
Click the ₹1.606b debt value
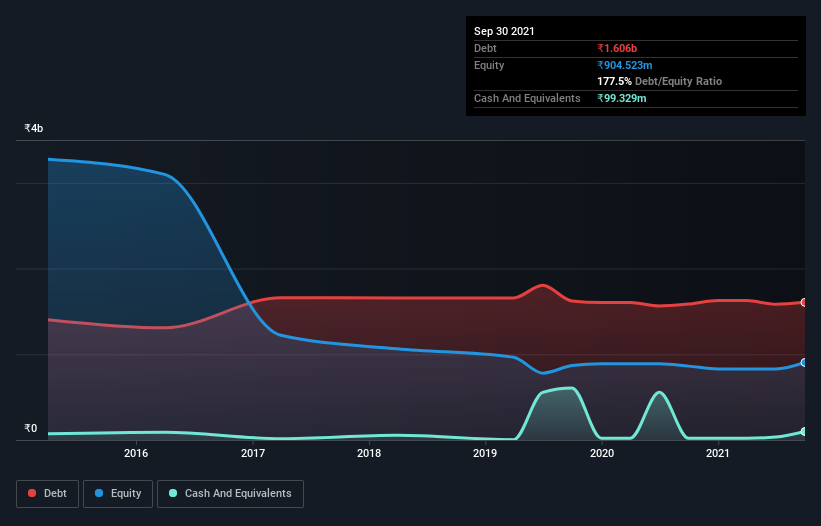[x=617, y=48]
